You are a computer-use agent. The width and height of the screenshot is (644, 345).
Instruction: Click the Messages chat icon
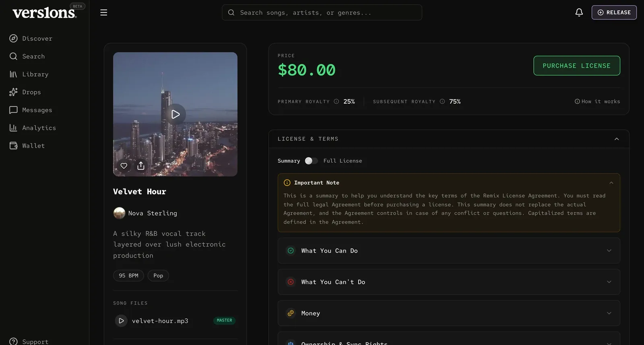coord(13,110)
